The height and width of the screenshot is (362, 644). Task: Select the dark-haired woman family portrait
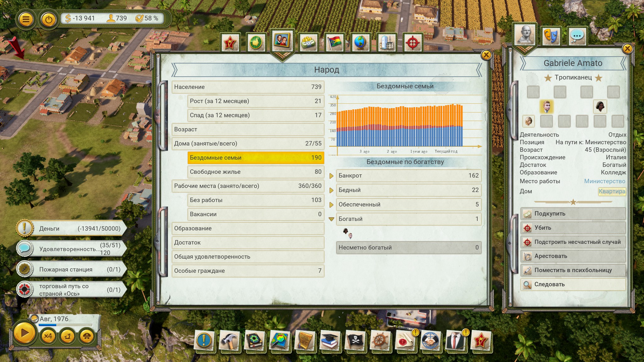pos(600,107)
